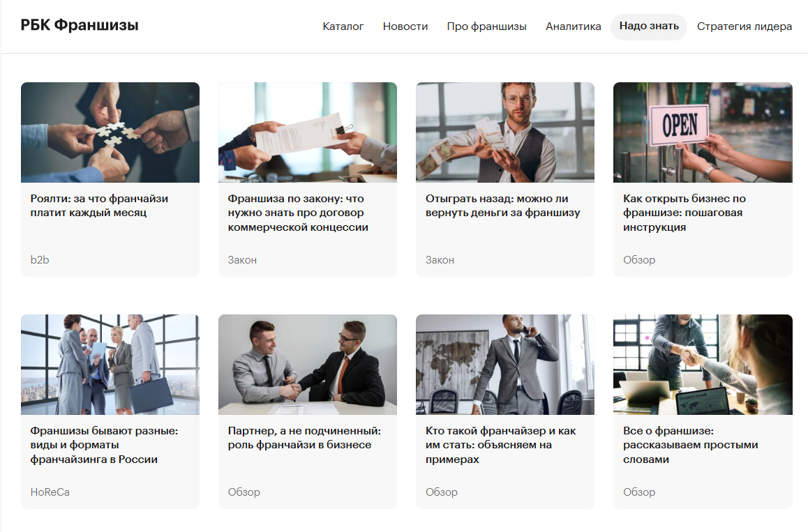Open the puzzle-pieces royalty article thumbnail

110,132
